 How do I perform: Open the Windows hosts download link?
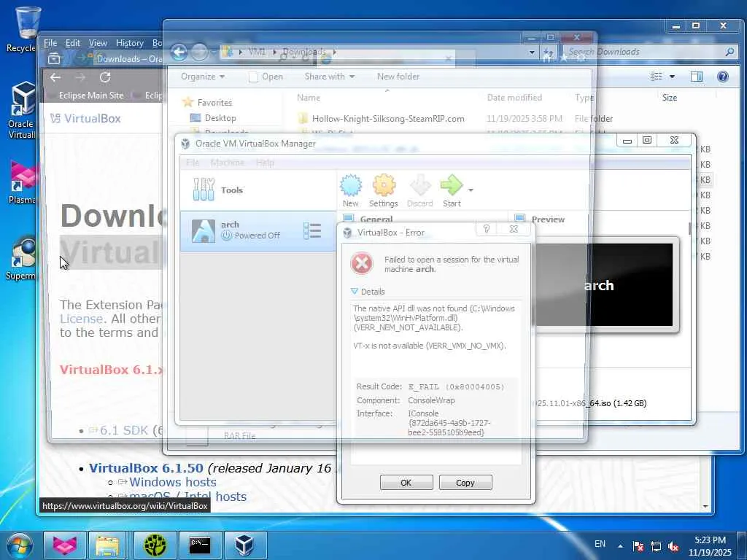pos(172,483)
